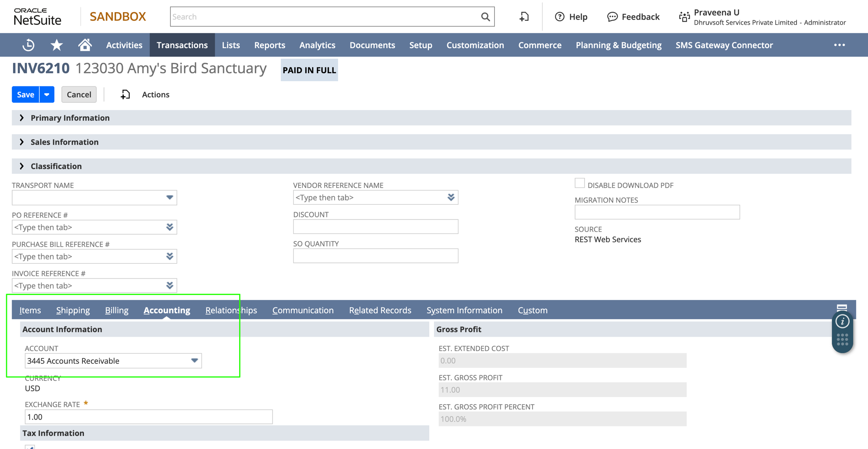Expand the Primary Information section
This screenshot has height=449, width=868.
click(21, 118)
